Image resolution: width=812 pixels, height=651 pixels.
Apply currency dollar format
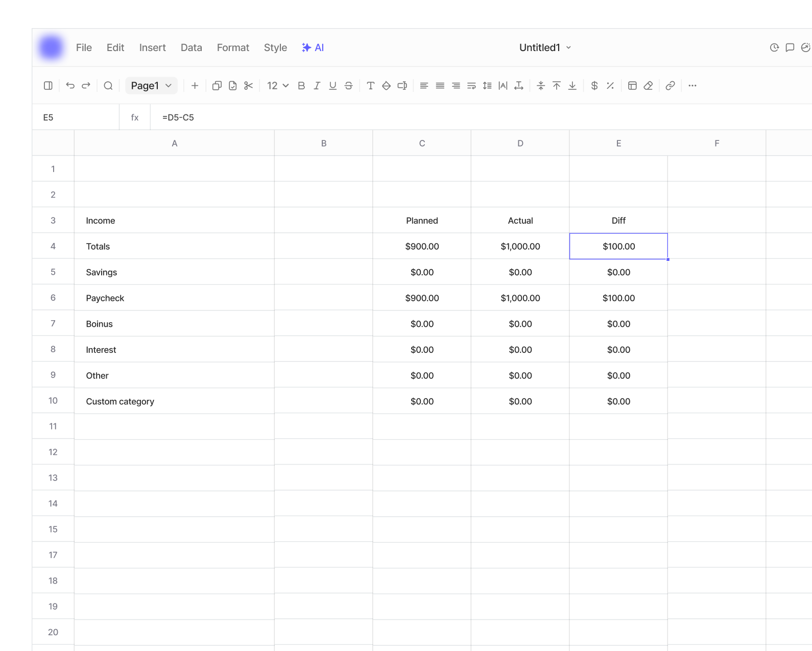coord(594,86)
